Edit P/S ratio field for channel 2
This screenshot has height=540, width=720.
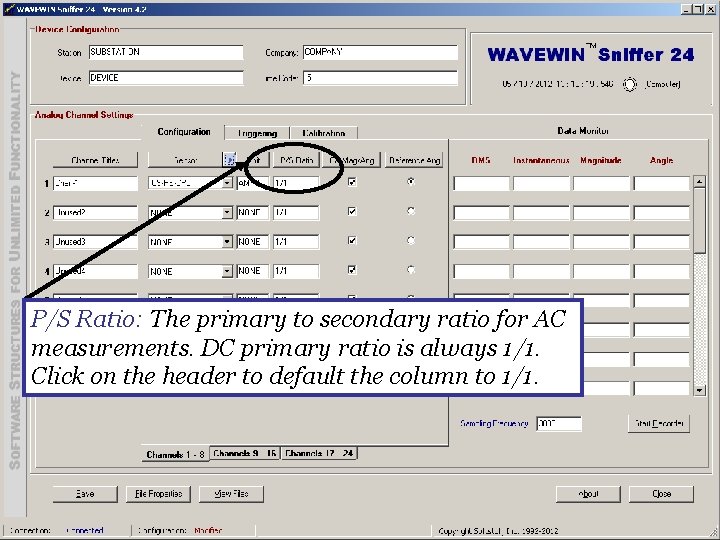[296, 213]
